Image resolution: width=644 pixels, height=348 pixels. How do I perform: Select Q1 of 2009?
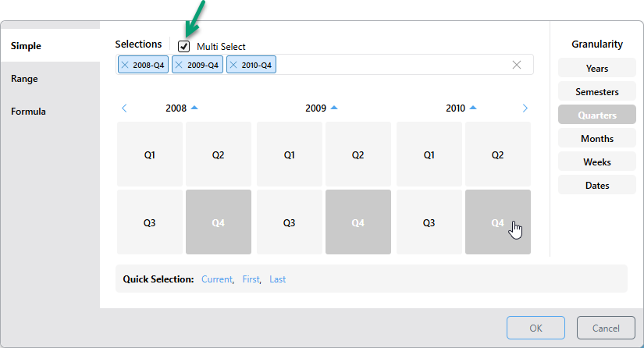pyautogui.click(x=290, y=154)
